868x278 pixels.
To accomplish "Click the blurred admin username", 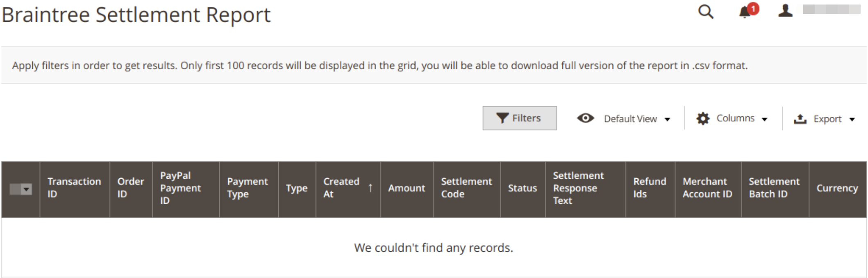I will [832, 9].
